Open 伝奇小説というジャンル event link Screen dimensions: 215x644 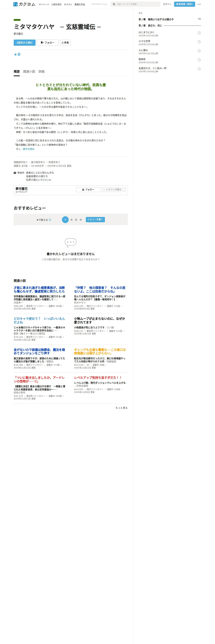coord(39,180)
